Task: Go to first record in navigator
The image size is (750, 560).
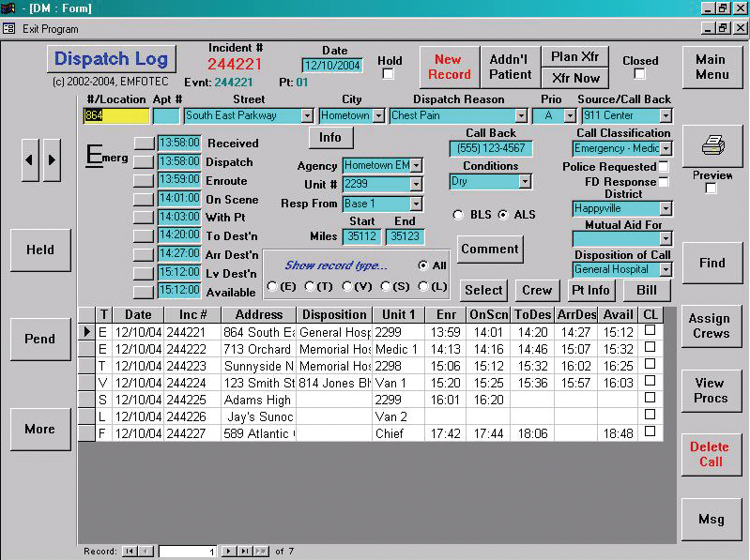Action: click(x=130, y=552)
